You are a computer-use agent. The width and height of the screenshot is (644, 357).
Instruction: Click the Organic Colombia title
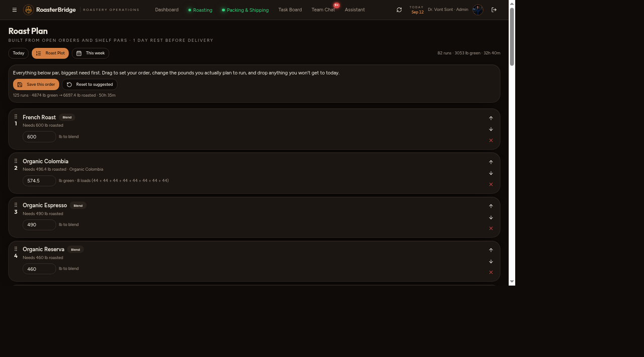click(x=45, y=161)
